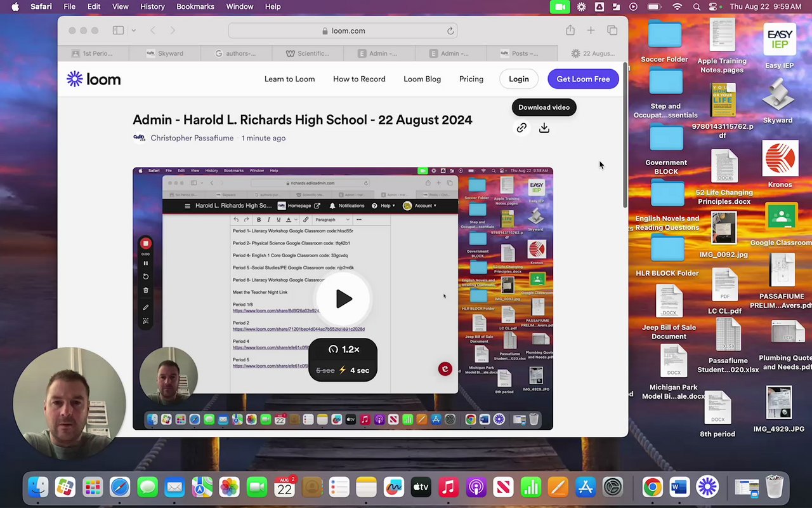
Task: Click the Safari page vertical scrollbar
Action: point(625,135)
